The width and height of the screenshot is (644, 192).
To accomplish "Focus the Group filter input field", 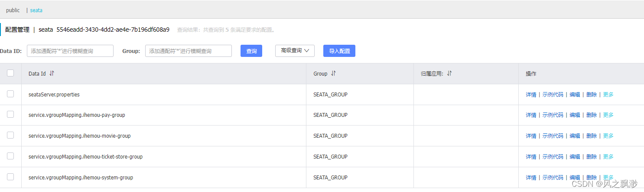I will pyautogui.click(x=189, y=51).
